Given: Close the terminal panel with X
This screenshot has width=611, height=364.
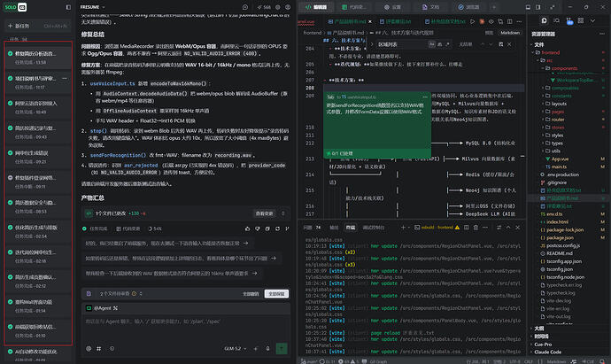Looking at the screenshot, I should pyautogui.click(x=518, y=228).
